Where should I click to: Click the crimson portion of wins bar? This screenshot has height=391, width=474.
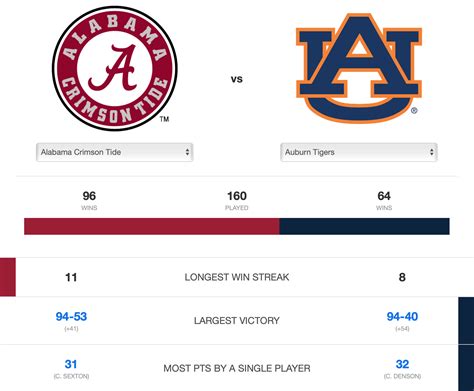point(152,226)
